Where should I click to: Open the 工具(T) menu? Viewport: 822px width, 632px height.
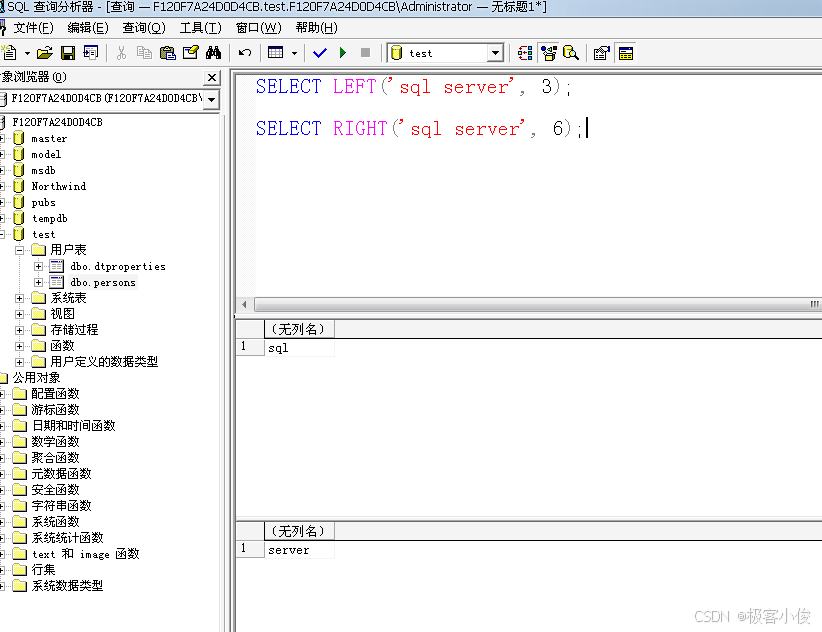pos(200,28)
